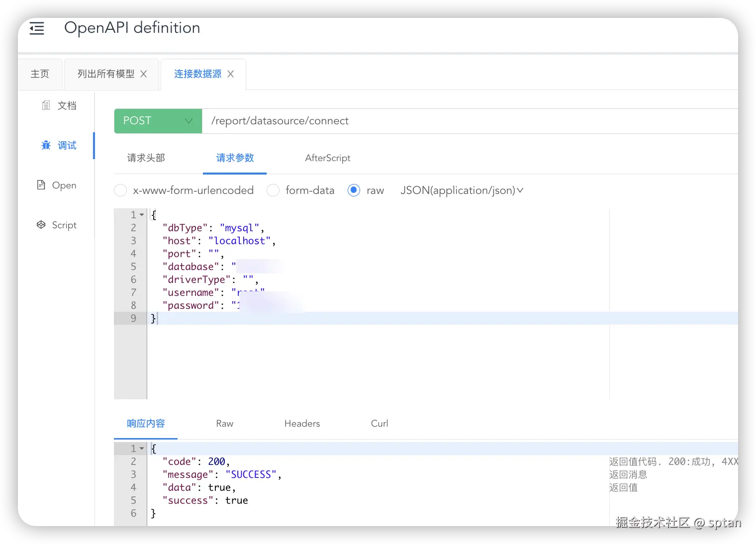
Task: Click the Open sidebar file icon
Action: point(41,185)
